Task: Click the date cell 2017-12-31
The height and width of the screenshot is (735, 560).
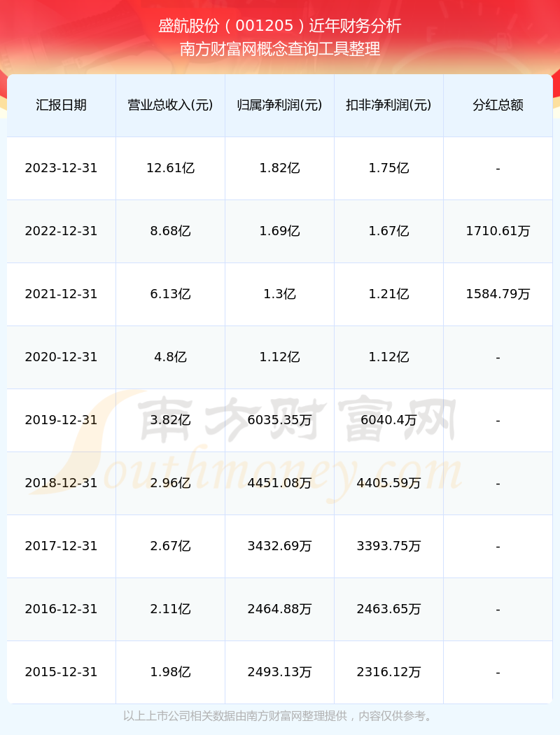Action: click(x=62, y=546)
